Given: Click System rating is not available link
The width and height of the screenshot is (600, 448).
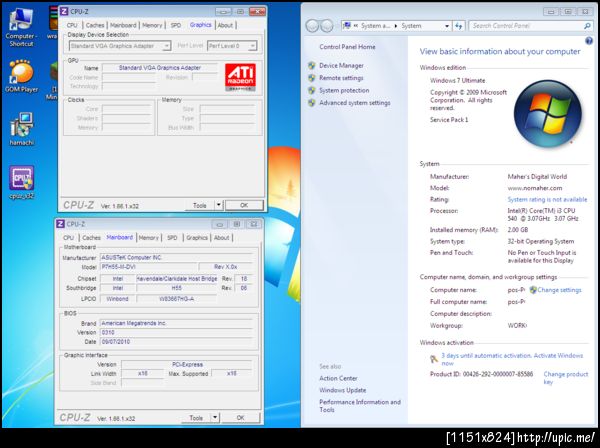Looking at the screenshot, I should (x=547, y=199).
